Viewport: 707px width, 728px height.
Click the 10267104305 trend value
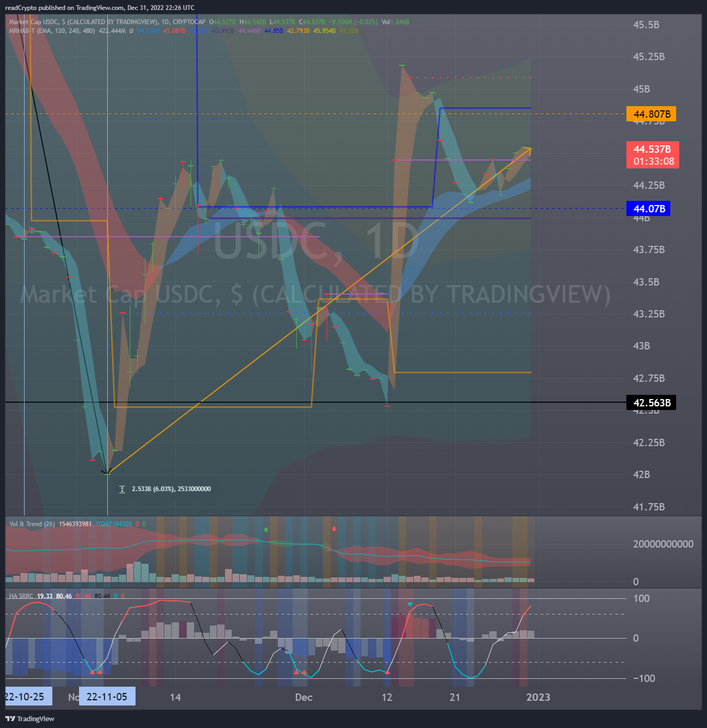click(x=114, y=524)
